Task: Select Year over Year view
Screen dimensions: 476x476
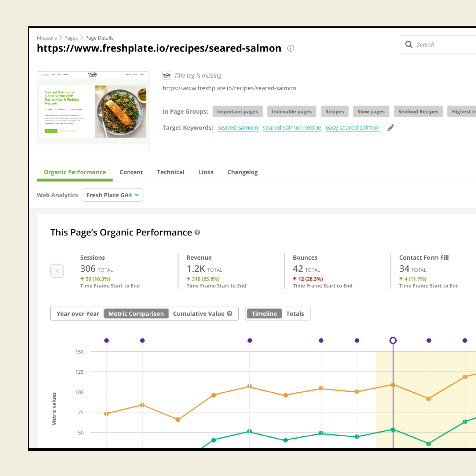Action: 77,314
